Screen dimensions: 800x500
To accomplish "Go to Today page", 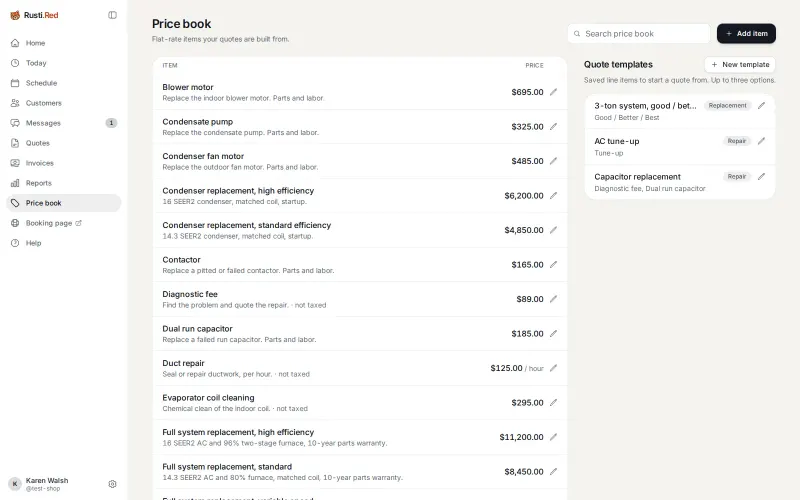I will [x=64, y=63].
